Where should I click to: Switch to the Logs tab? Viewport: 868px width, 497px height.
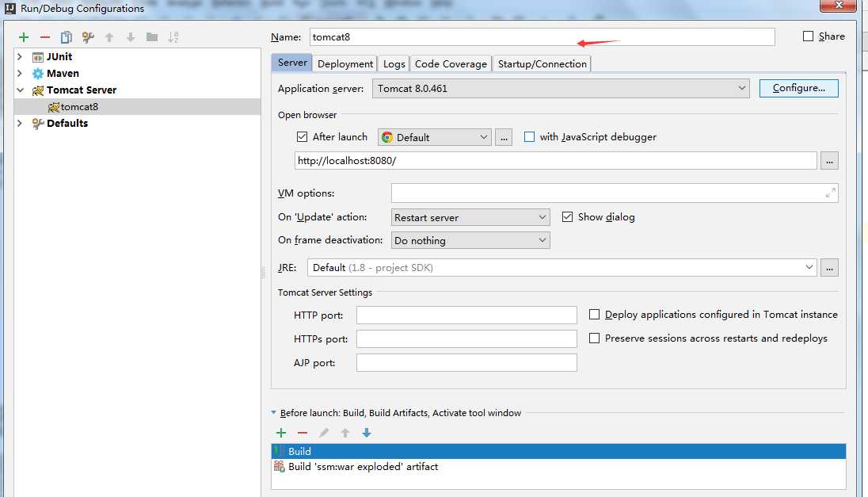394,63
